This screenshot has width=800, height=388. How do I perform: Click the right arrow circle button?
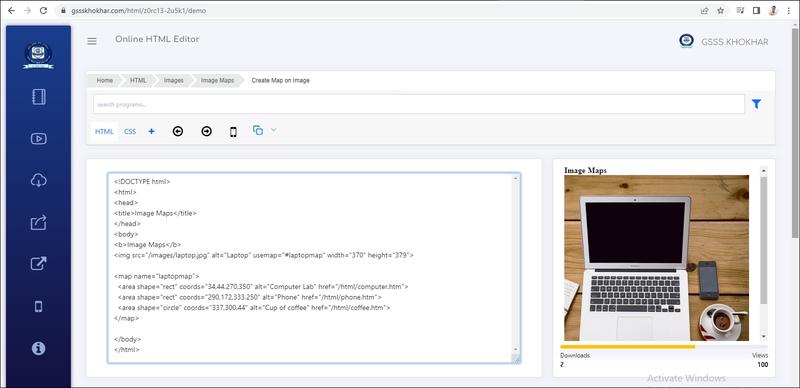[x=206, y=132]
